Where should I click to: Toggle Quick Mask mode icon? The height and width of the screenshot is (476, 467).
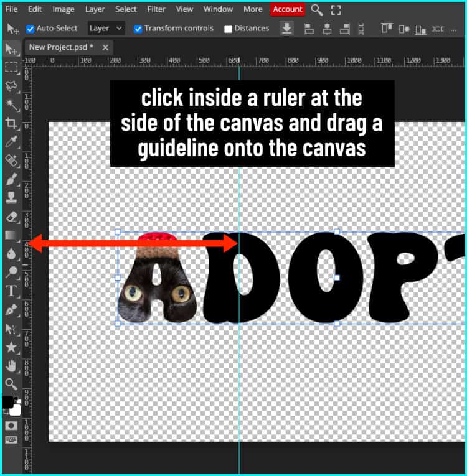click(x=11, y=426)
